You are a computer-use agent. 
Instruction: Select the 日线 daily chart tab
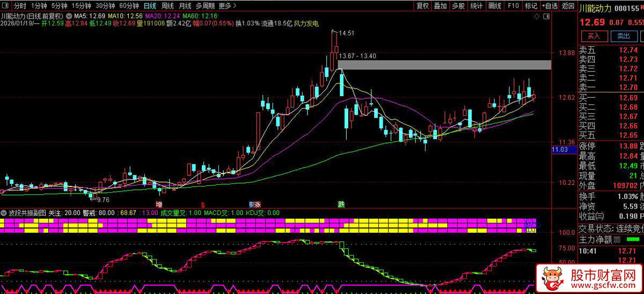tap(150, 6)
